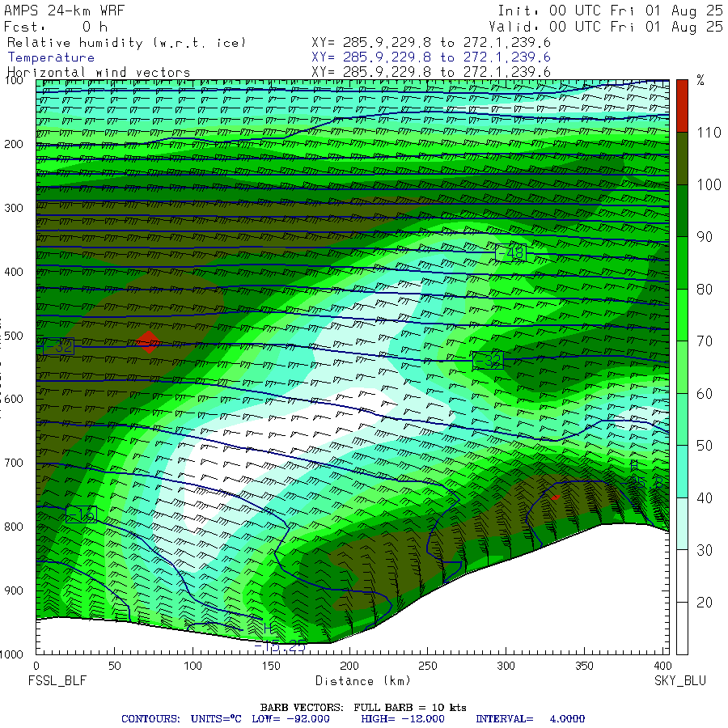Click the "-32" contour label at left edge

58,346
